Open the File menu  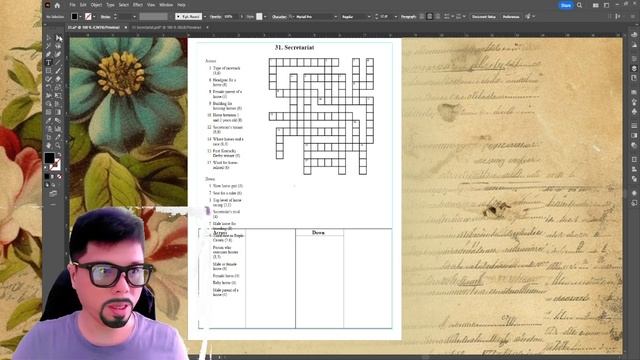72,5
